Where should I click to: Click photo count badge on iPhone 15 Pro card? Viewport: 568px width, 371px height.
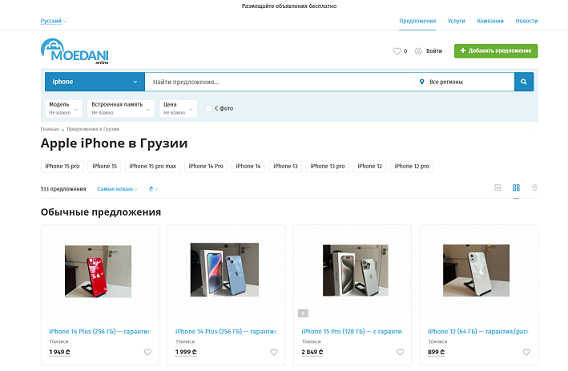click(x=303, y=313)
